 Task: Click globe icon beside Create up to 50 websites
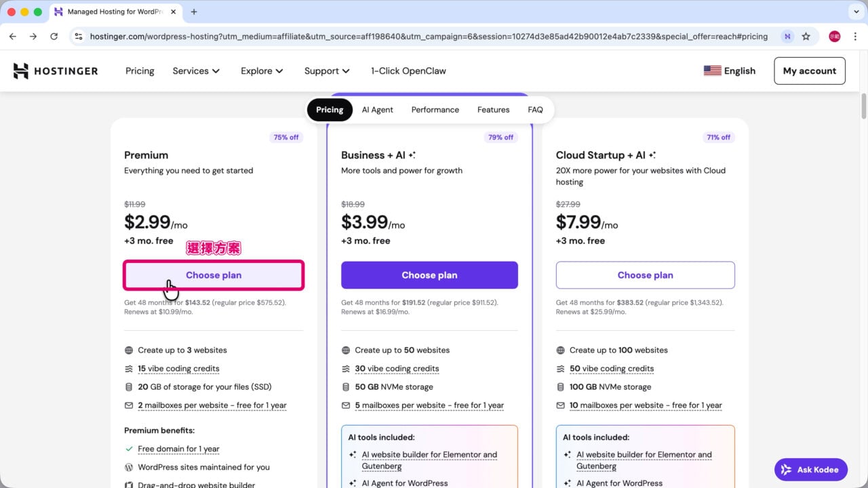coord(346,350)
